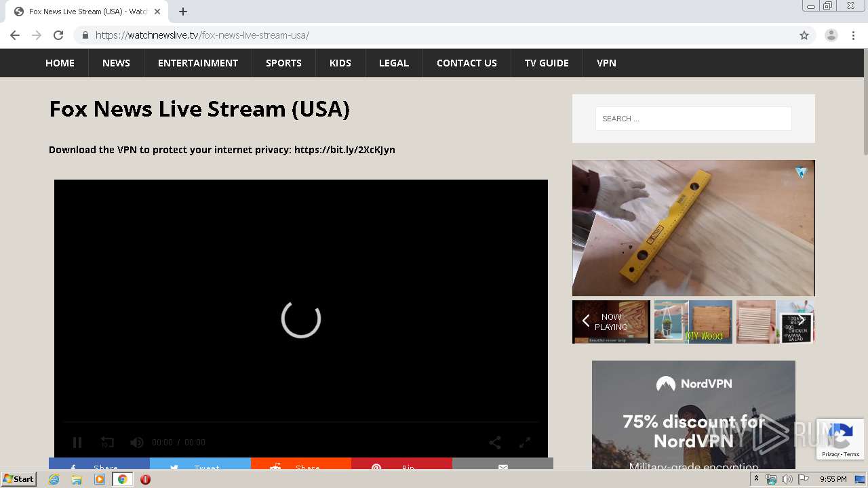Viewport: 868px width, 488px height.
Task: Enter fullscreen in video player
Action: tap(525, 443)
